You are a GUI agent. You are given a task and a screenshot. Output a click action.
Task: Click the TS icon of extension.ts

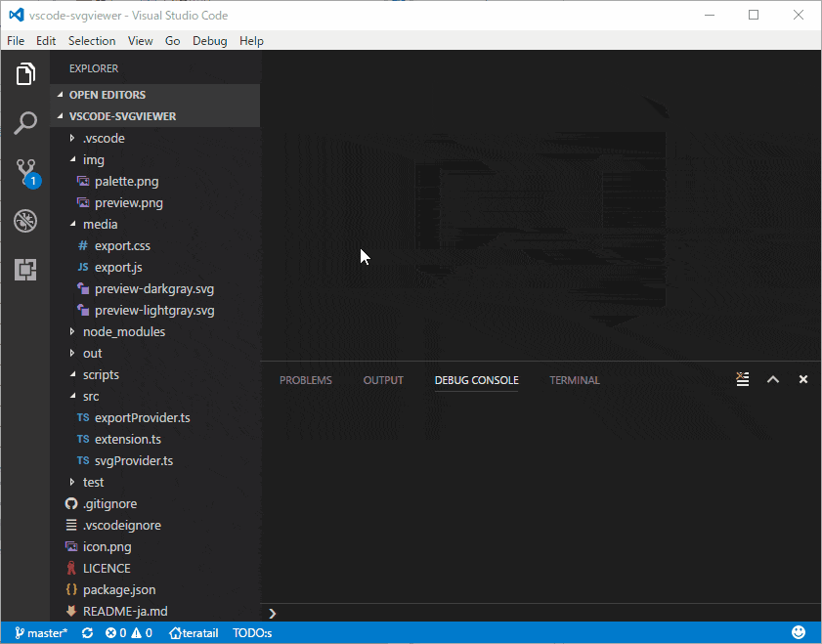point(83,439)
